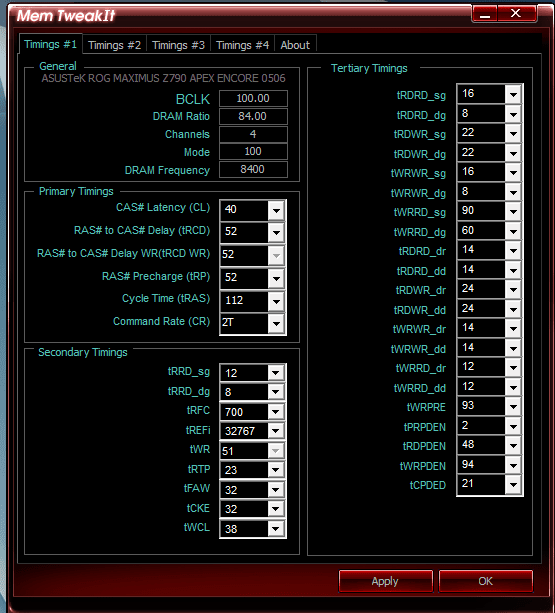This screenshot has width=555, height=613.
Task: Expand the tREFi dropdown
Action: point(276,431)
